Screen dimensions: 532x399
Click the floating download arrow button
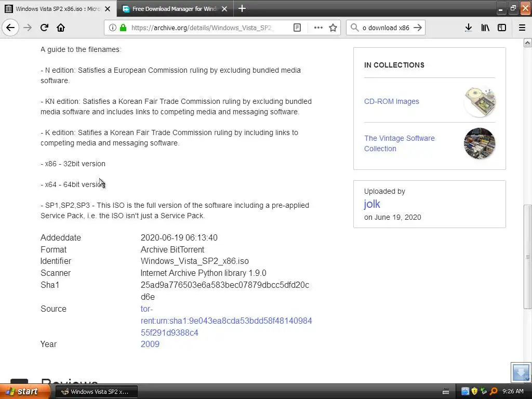[521, 372]
